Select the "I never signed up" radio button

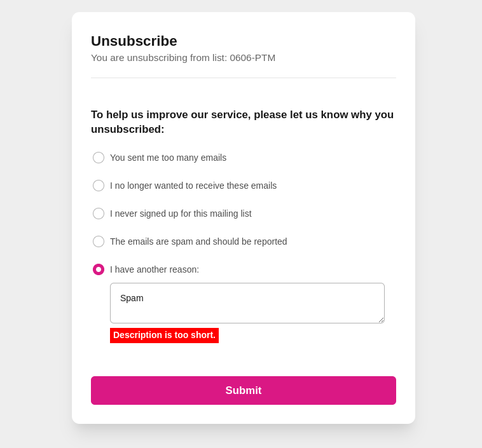point(99,214)
